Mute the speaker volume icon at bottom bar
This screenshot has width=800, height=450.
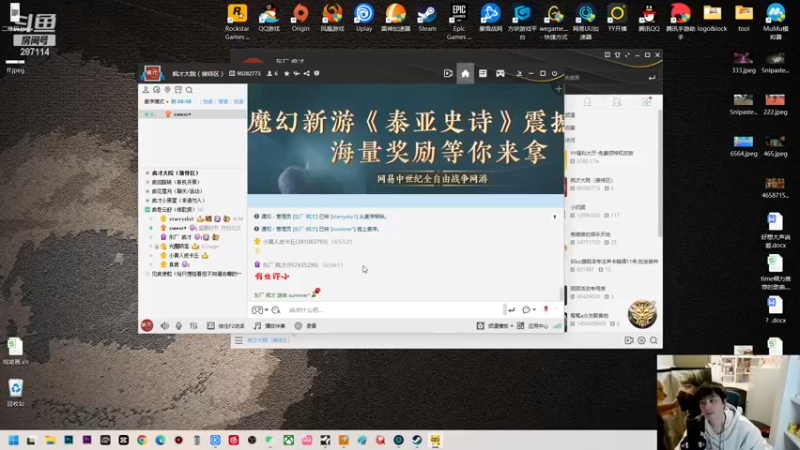tap(164, 326)
